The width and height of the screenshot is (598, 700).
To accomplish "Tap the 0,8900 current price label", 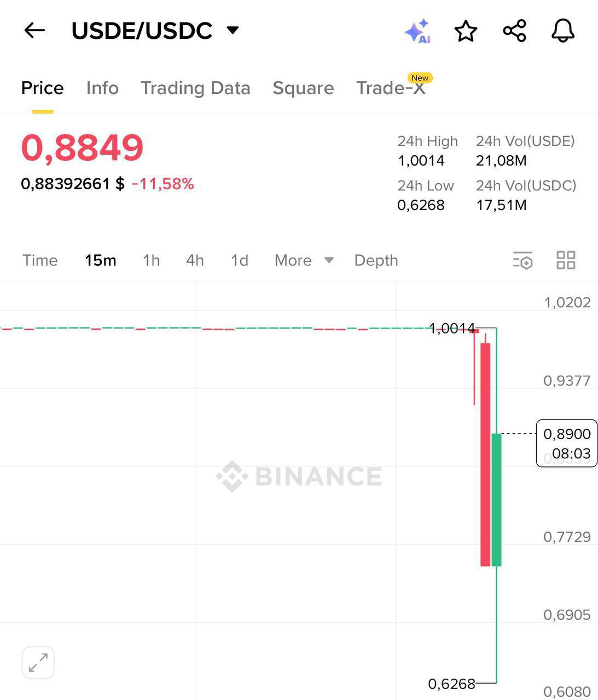I will coord(566,443).
